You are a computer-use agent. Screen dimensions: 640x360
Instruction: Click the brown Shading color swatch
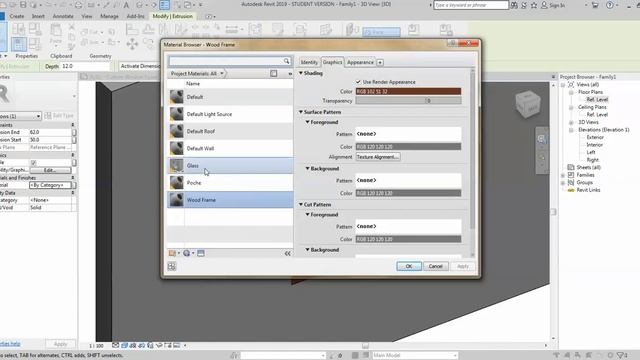tap(408, 91)
